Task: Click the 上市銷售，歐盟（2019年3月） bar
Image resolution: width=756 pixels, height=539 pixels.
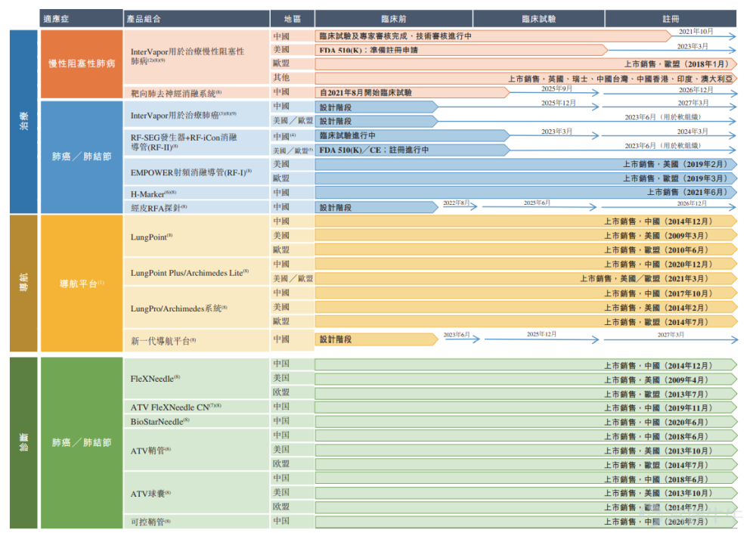Action: tap(526, 178)
